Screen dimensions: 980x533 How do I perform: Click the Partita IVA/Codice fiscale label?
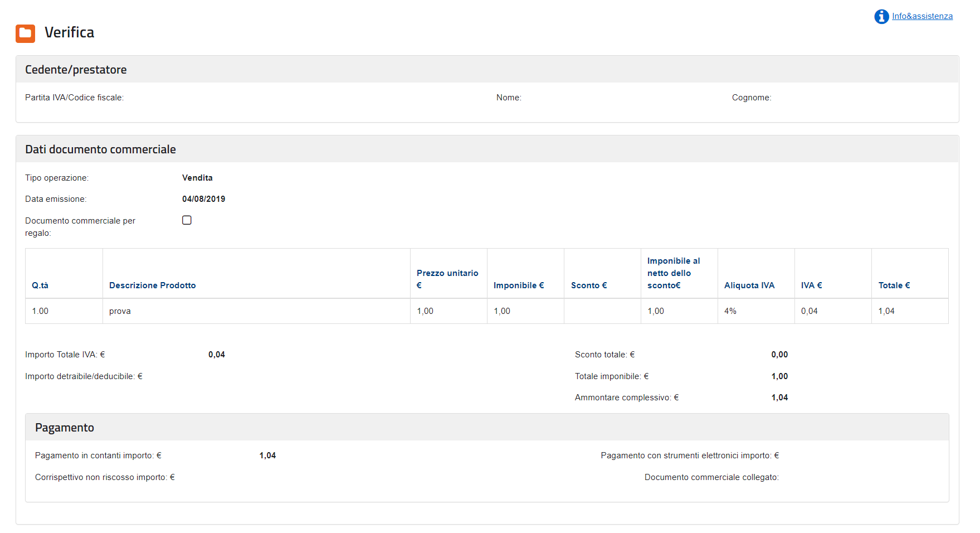pos(74,98)
